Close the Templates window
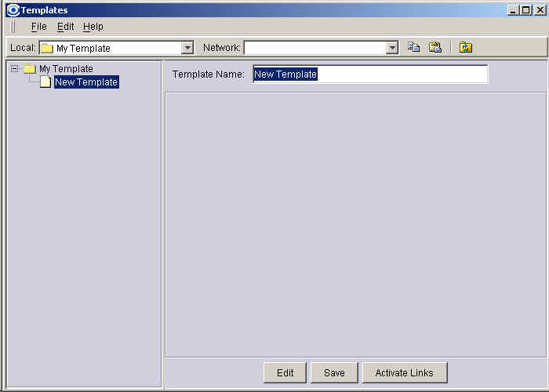The width and height of the screenshot is (549, 392). click(x=540, y=10)
